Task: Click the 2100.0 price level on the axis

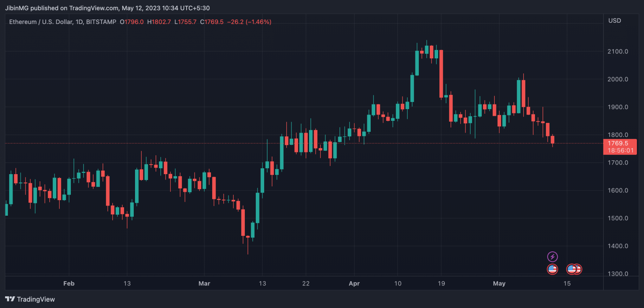Action: 618,52
